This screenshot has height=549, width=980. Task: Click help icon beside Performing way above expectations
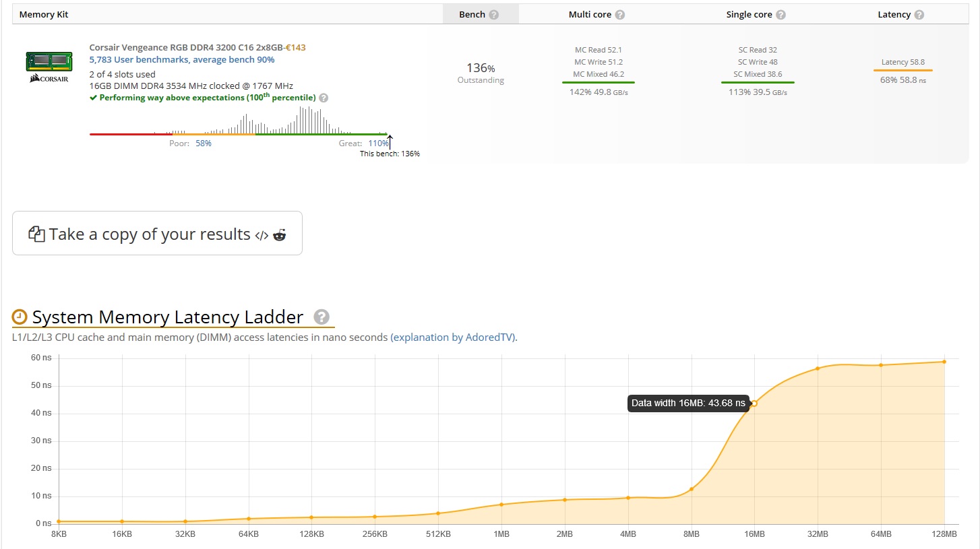(x=324, y=98)
